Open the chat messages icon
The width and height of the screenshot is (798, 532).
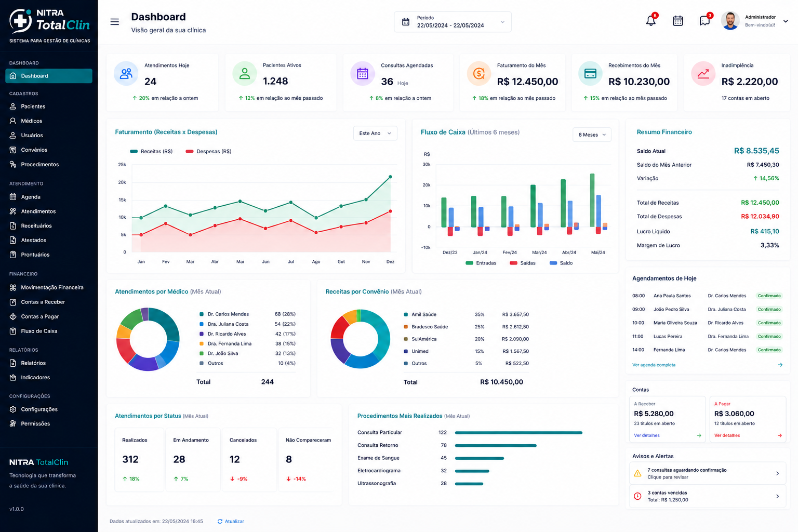click(704, 21)
